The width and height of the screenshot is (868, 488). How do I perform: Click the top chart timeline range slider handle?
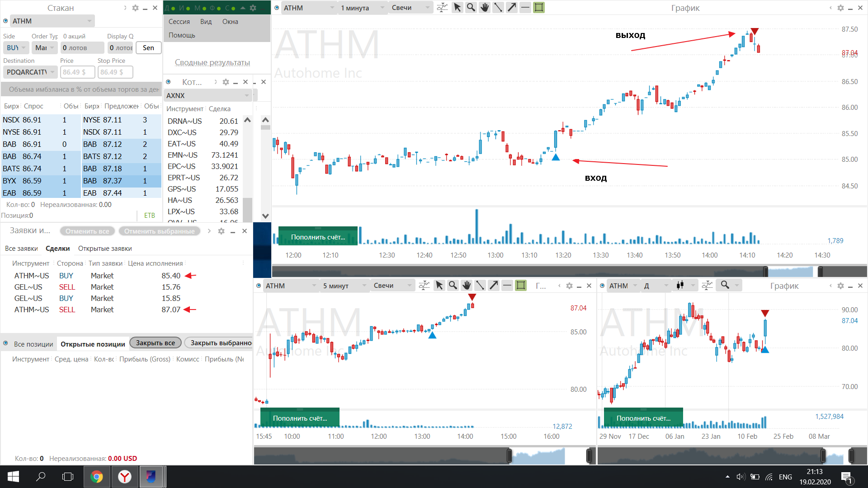pos(765,272)
